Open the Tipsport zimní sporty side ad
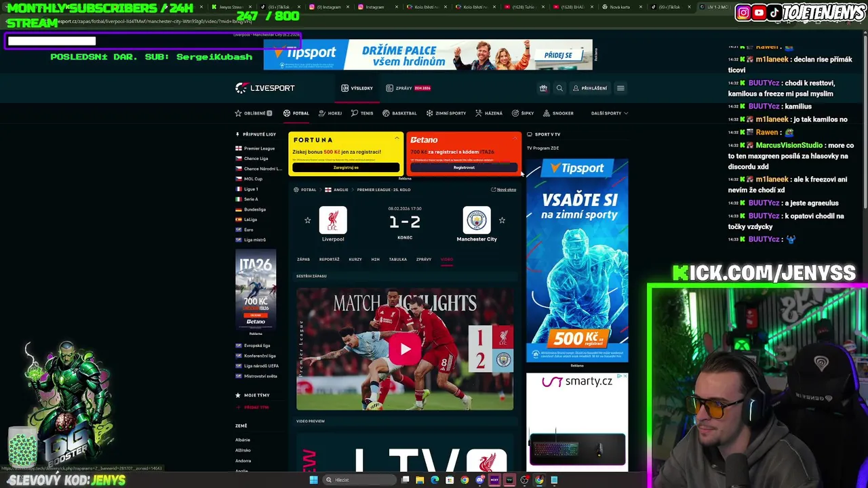The width and height of the screenshot is (868, 488). tap(577, 261)
